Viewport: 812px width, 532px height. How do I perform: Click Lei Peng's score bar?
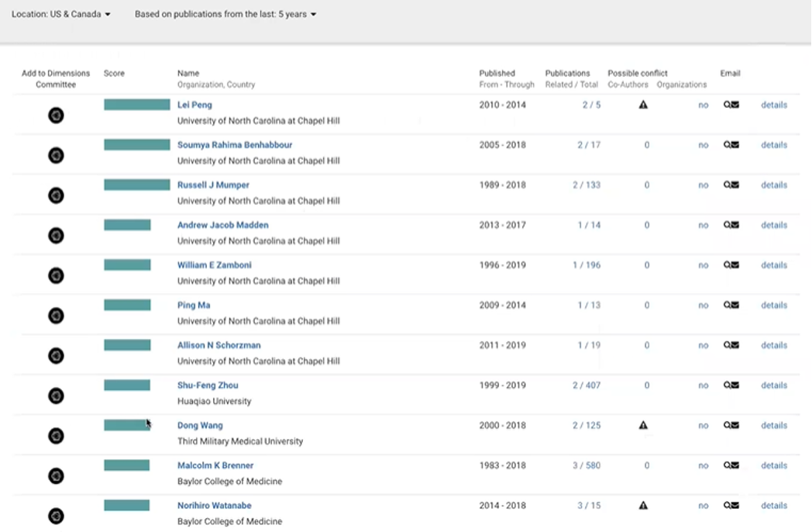tap(136, 105)
